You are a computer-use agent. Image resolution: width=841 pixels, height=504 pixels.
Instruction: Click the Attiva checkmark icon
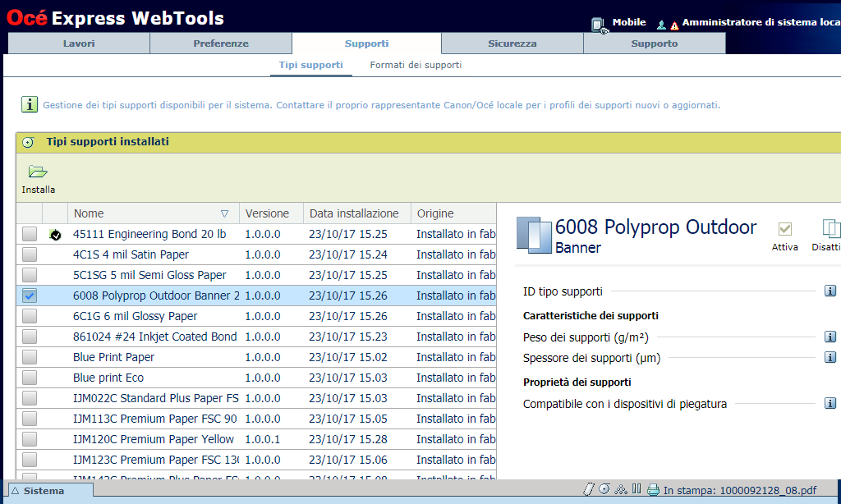pyautogui.click(x=784, y=229)
